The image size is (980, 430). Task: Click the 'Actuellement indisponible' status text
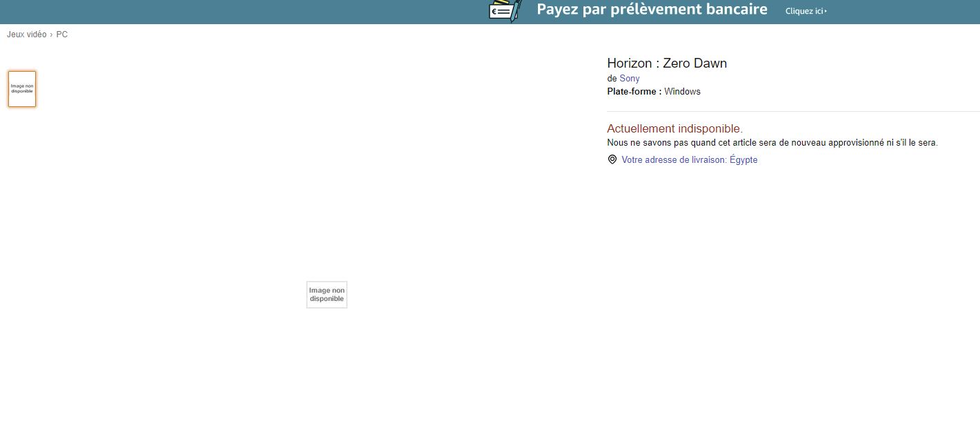pos(674,128)
